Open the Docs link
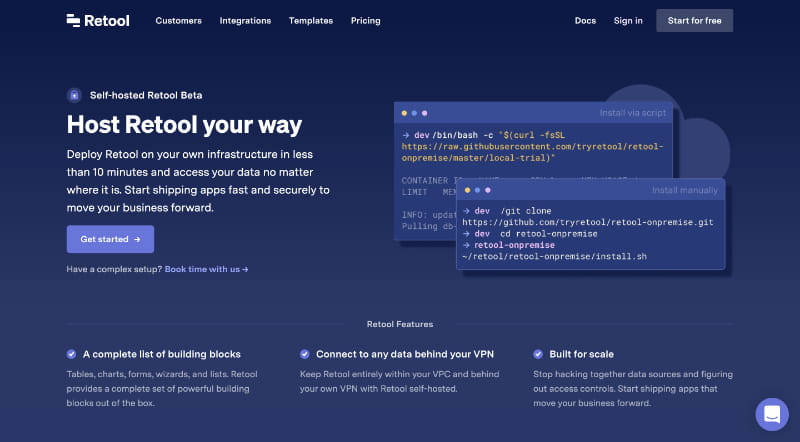800x442 pixels. point(585,20)
